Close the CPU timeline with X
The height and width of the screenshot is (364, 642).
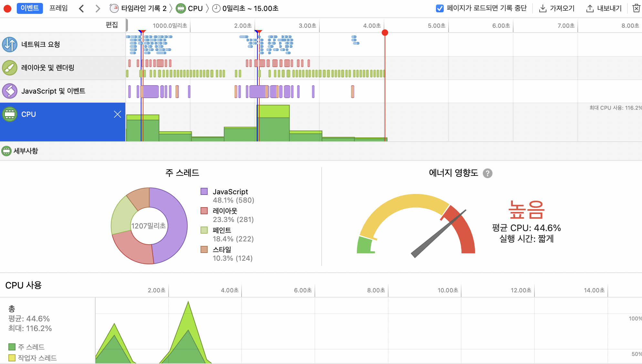pyautogui.click(x=118, y=114)
